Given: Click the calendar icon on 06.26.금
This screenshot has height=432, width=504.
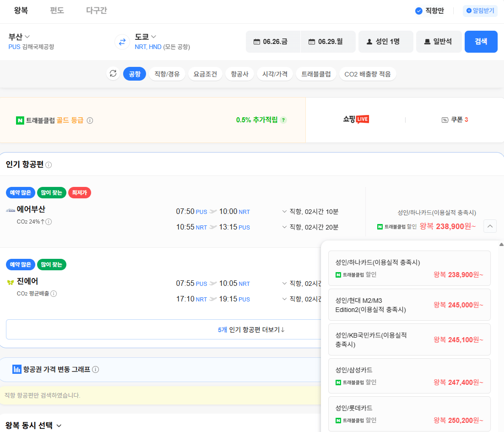Looking at the screenshot, I should 256,42.
